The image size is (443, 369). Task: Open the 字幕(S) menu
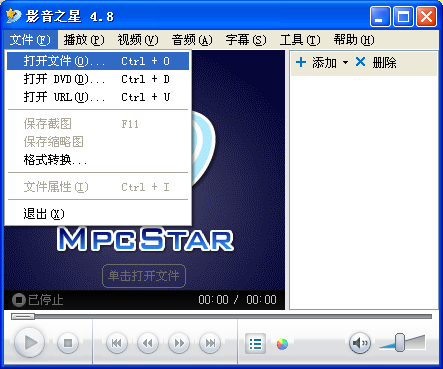point(246,40)
